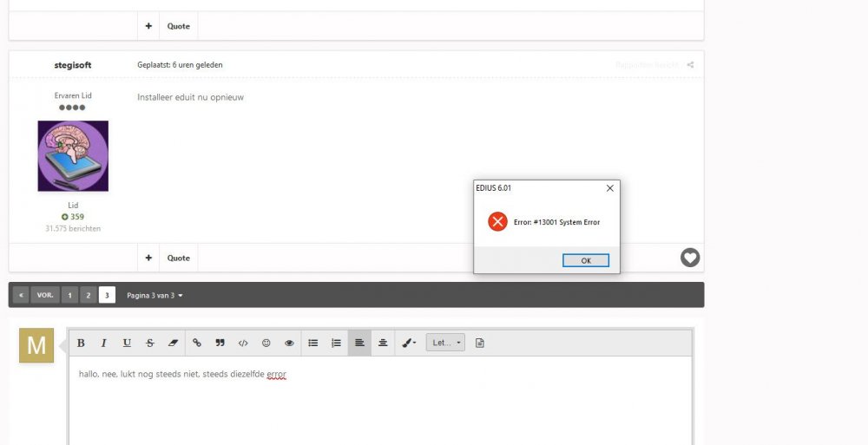Screen dimensions: 868x445
Task: Click the misspelled word 'error' in reply
Action: tap(276, 374)
